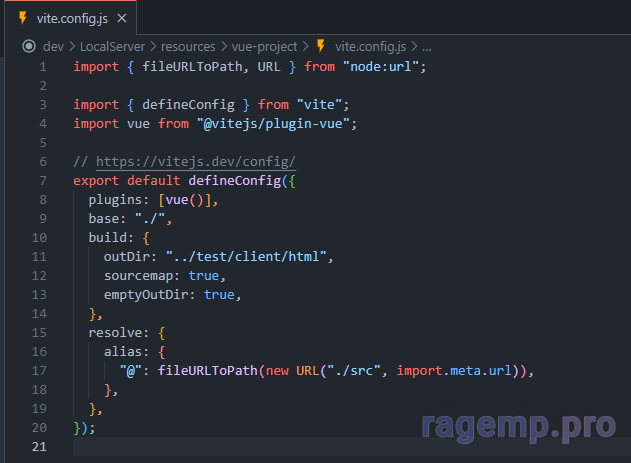Click line number 10 in the gutter
The width and height of the screenshot is (631, 463).
click(x=39, y=238)
